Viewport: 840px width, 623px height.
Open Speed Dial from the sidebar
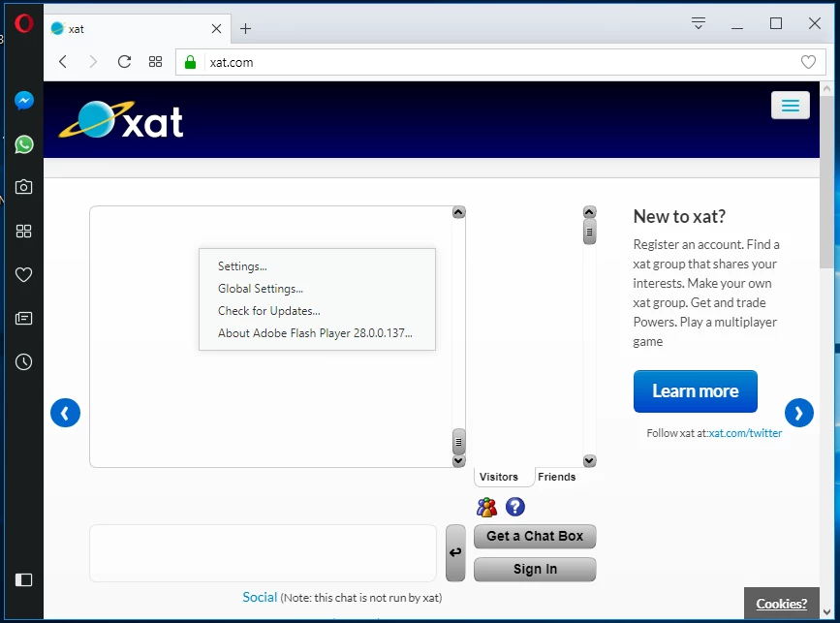(x=23, y=231)
